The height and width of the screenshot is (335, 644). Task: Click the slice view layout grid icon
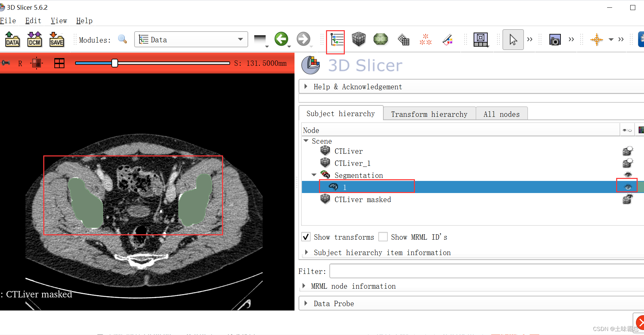click(x=59, y=63)
